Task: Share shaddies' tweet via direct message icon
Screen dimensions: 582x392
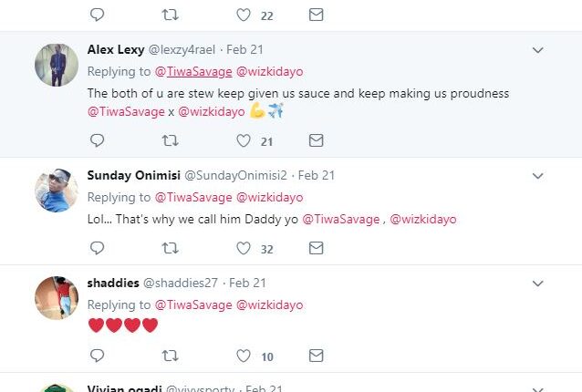Action: click(316, 356)
